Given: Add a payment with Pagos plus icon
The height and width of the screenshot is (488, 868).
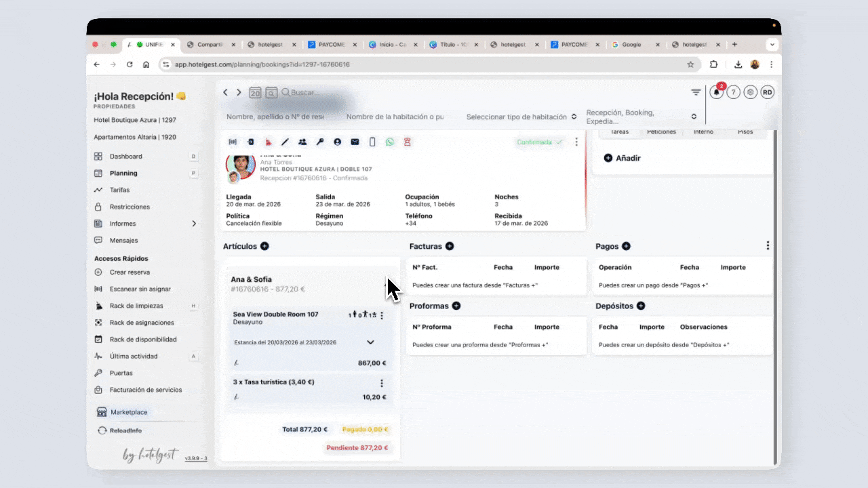Looking at the screenshot, I should [626, 246].
